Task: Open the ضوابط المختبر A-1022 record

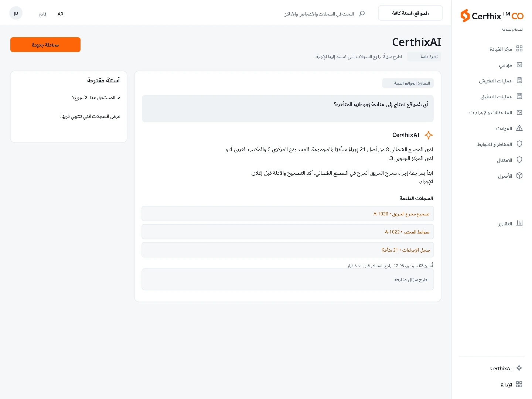Action: coord(288,232)
